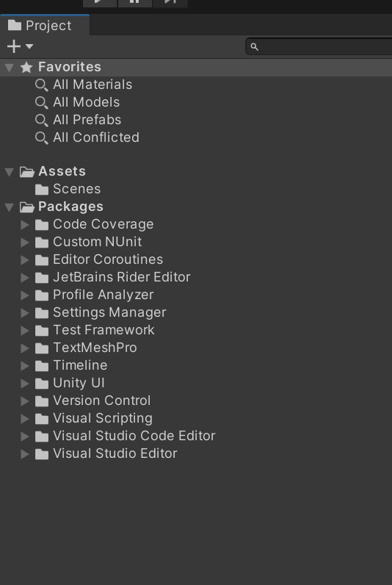Image resolution: width=392 pixels, height=585 pixels.
Task: Click the Visual Scripting folder icon
Action: (42, 419)
